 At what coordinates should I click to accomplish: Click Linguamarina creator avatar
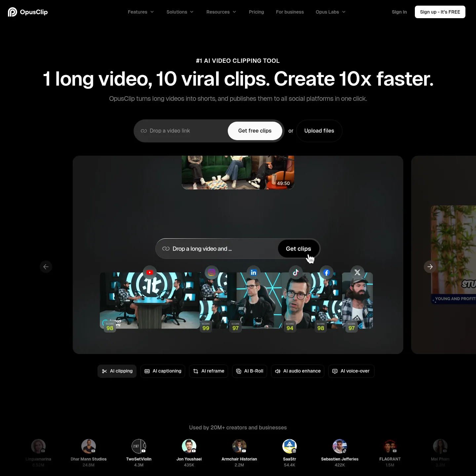[x=38, y=446]
